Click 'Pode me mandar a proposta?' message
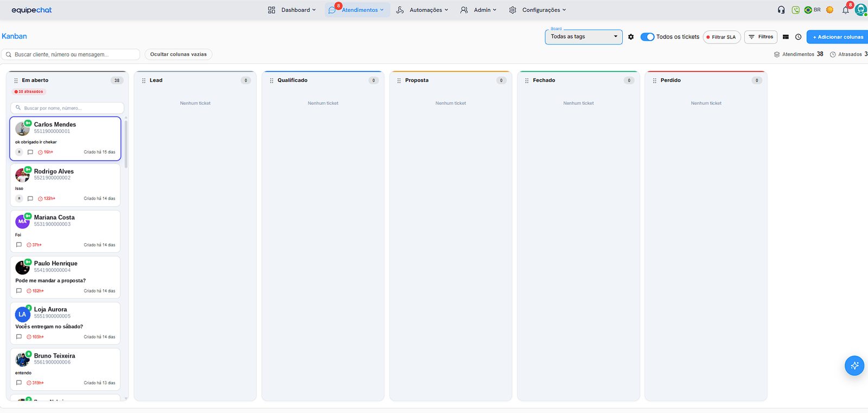Screen dimensions: 868x413 click(x=50, y=281)
